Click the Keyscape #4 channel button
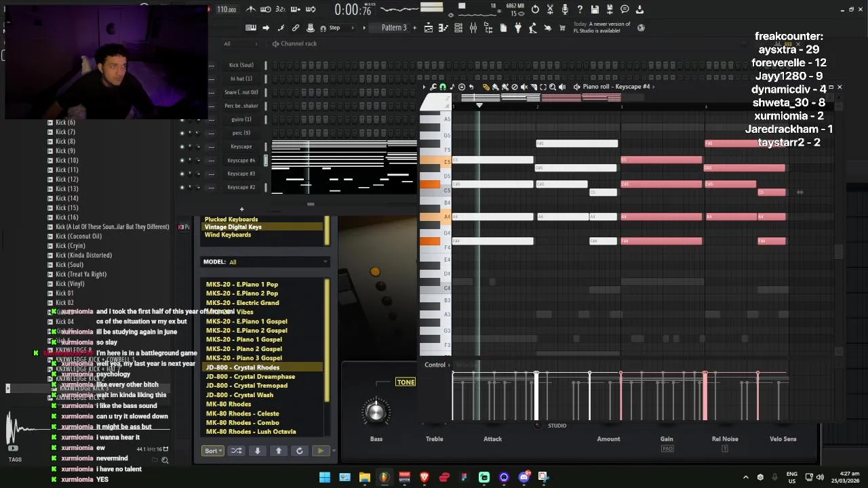Viewport: 868px width, 488px height. tap(241, 160)
